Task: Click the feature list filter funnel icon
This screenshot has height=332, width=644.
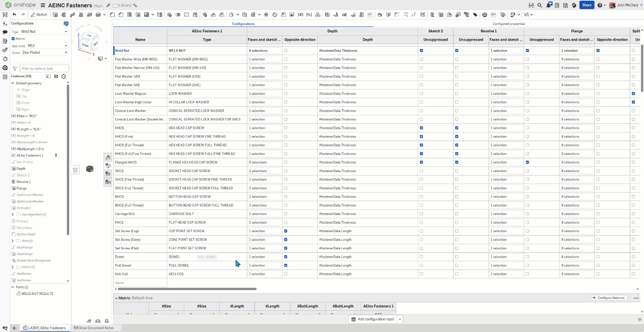Action: 15,68
